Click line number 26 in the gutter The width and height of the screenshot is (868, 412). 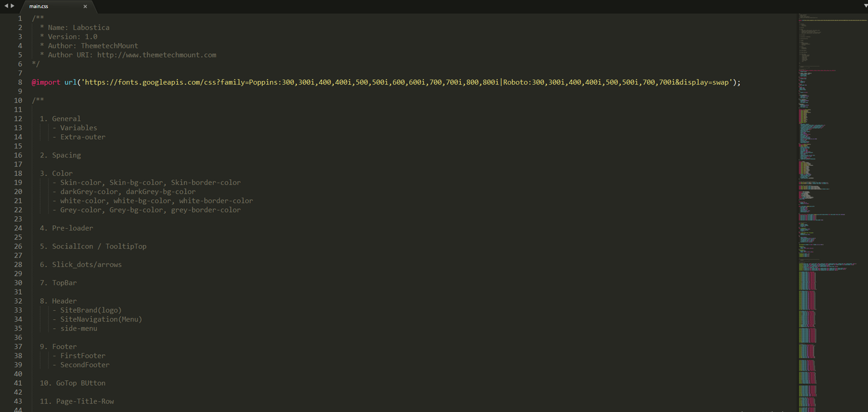pos(18,246)
